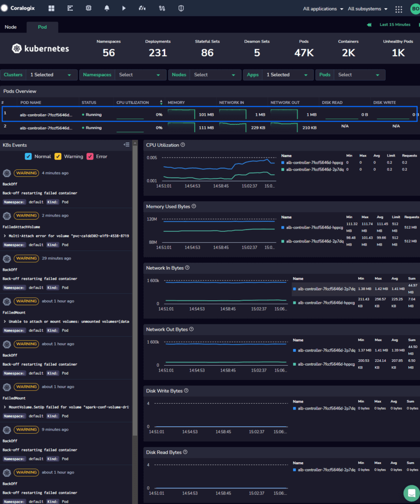
Task: Open the chat support bubble icon
Action: tap(411, 493)
